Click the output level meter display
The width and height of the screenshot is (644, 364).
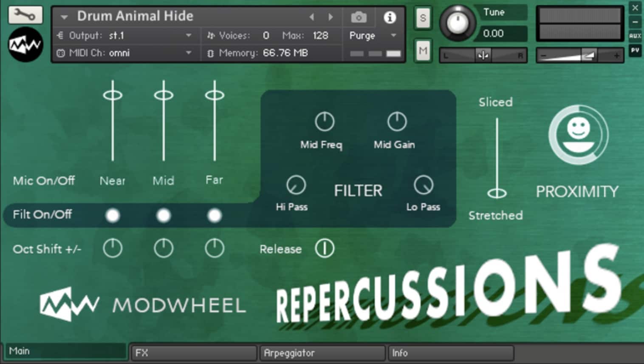point(580,23)
